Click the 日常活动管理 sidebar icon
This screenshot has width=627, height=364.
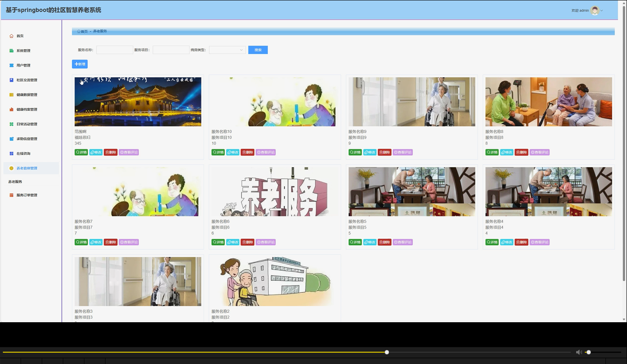(x=12, y=124)
